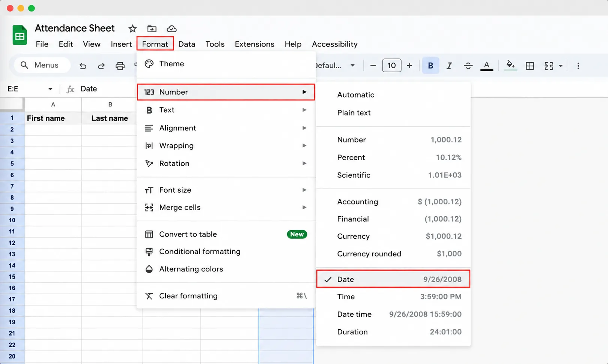Select column A header

[x=53, y=105]
